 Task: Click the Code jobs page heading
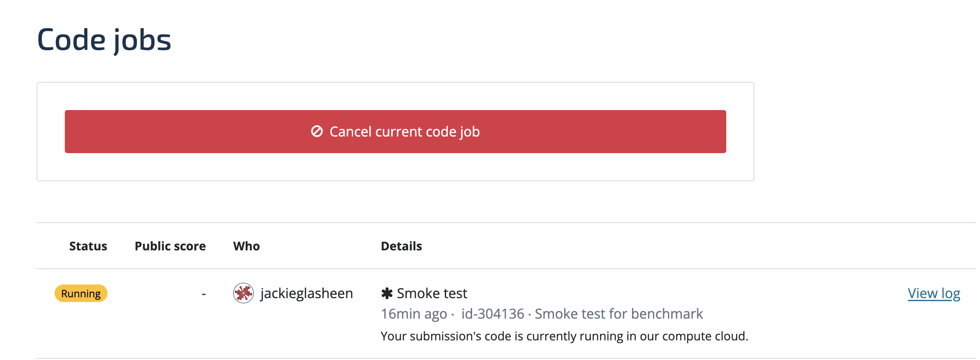[x=104, y=41]
